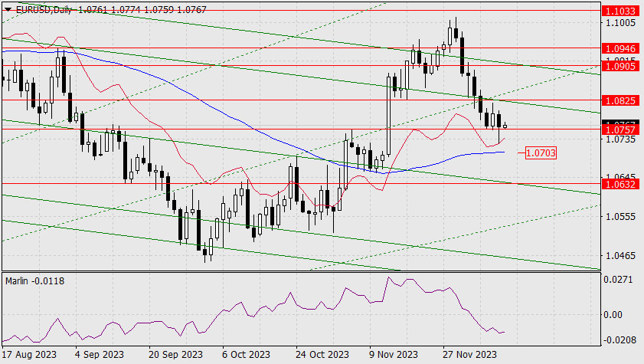Click the chart menu triangle beside EURUSD

coord(8,9)
